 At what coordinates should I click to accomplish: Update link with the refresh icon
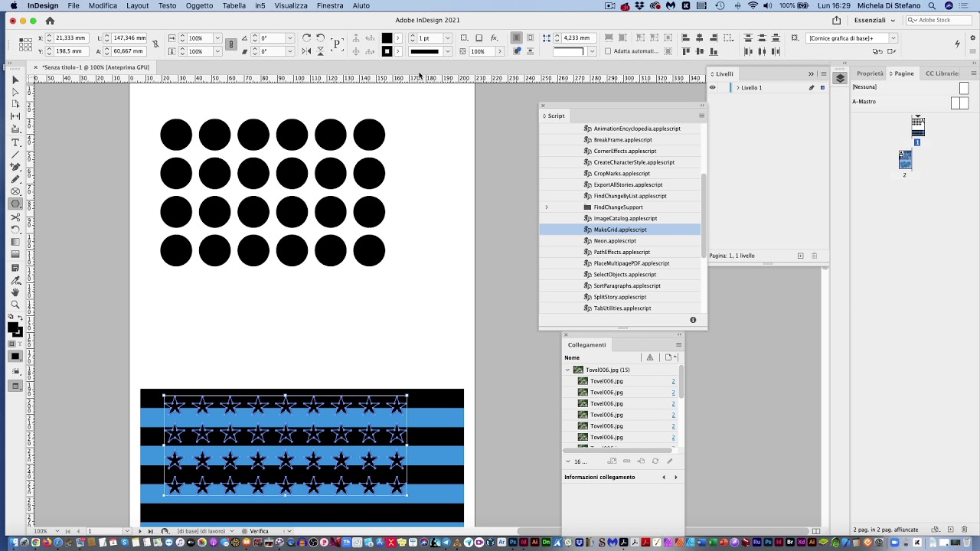(x=655, y=461)
